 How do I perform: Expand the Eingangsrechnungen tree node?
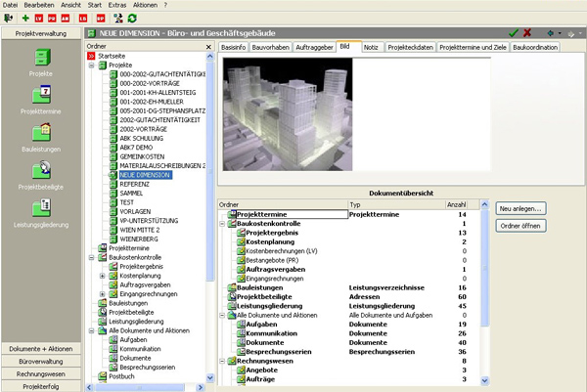pos(103,294)
